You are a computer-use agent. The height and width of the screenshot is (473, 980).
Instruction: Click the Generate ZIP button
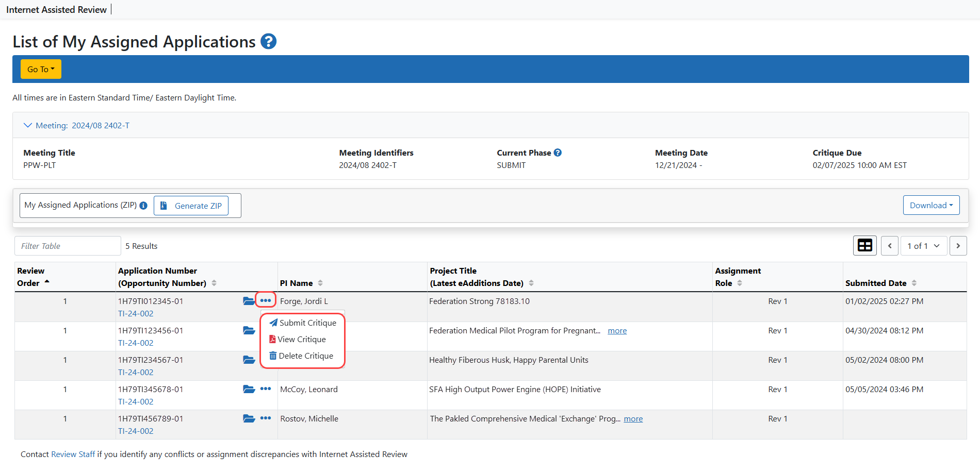pos(191,206)
